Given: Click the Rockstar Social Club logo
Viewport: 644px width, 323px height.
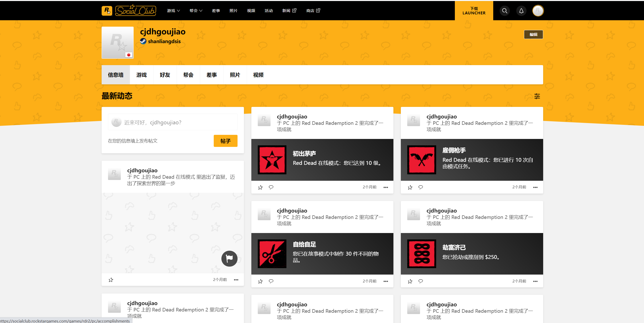Looking at the screenshot, I should tap(129, 11).
